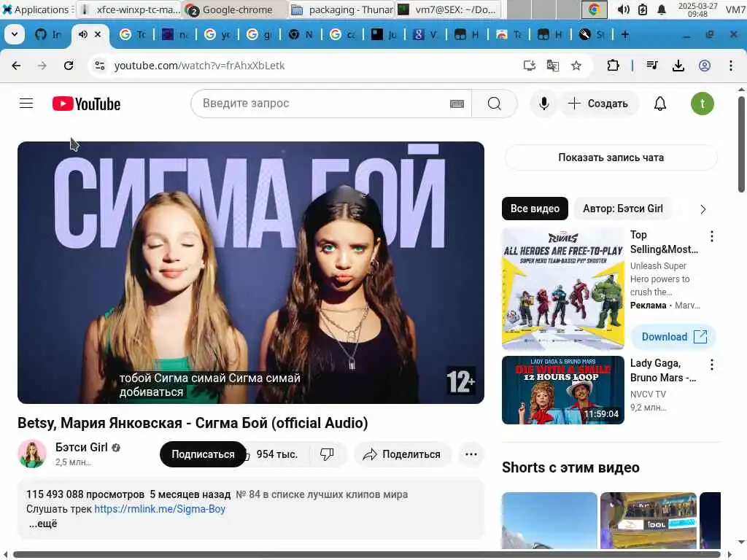
Task: Go to YouTube home via logo
Action: tap(86, 104)
